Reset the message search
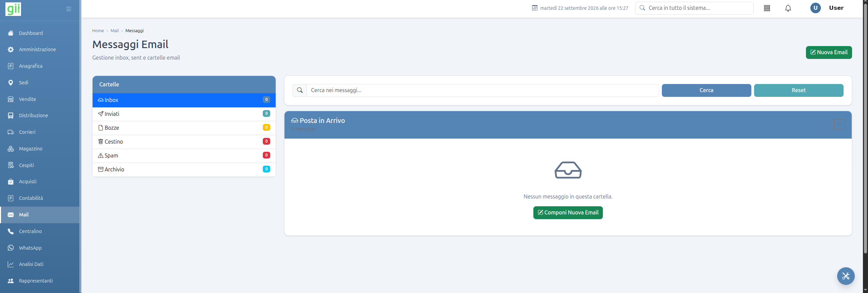 click(x=798, y=90)
